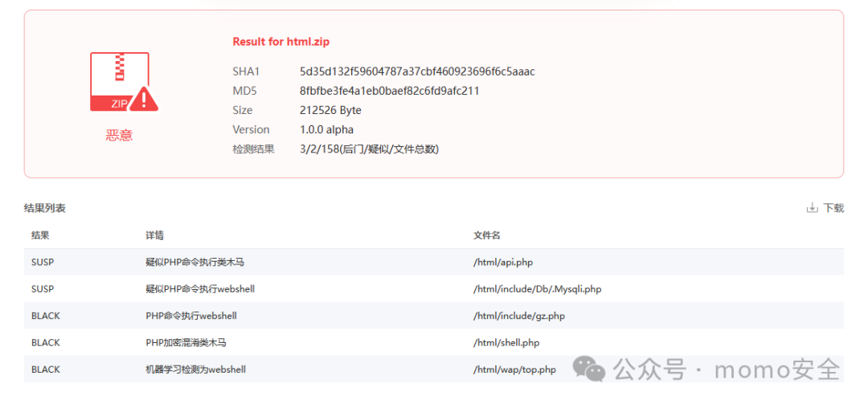The height and width of the screenshot is (404, 868).
Task: Click the 文件名 column header
Action: pos(487,235)
